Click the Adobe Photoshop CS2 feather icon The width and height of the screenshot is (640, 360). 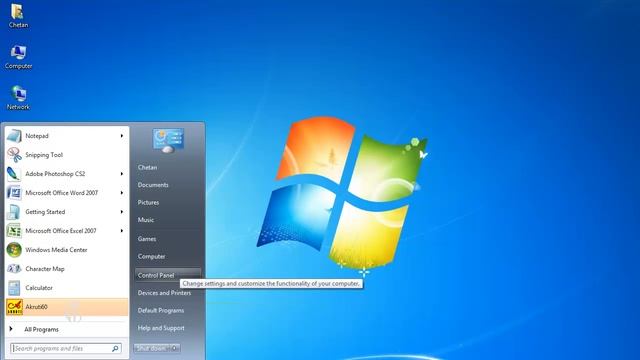coord(14,174)
